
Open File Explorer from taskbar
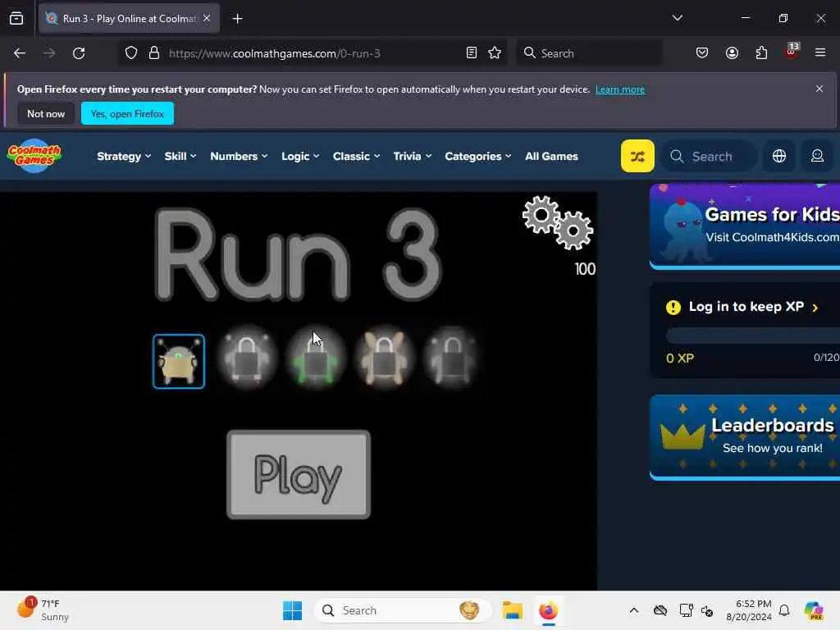click(512, 610)
